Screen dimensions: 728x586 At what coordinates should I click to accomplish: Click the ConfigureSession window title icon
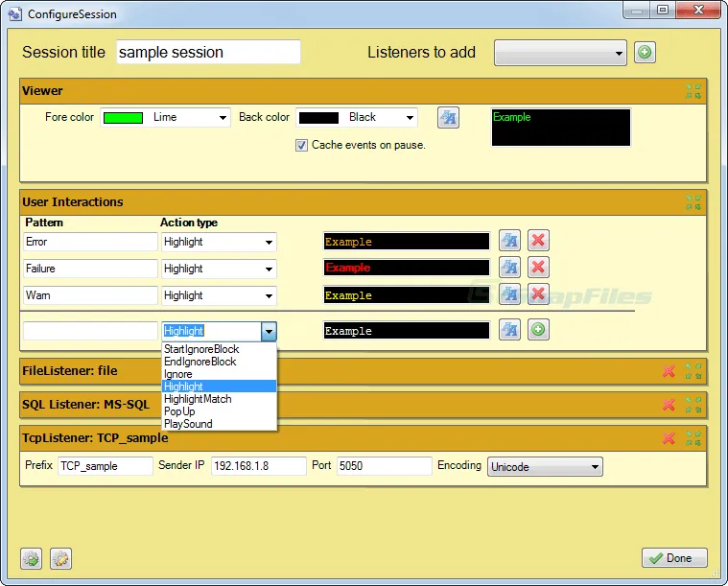(x=14, y=14)
